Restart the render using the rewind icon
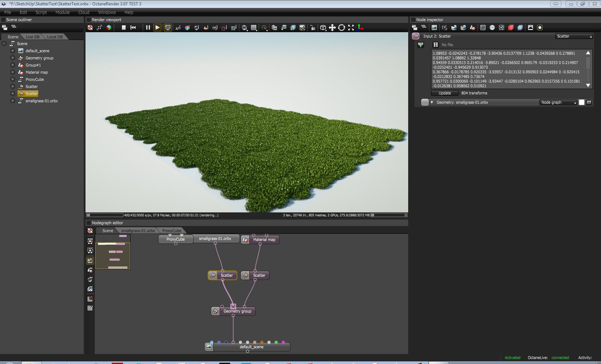Viewport: 601px width, 364px height. [133, 28]
